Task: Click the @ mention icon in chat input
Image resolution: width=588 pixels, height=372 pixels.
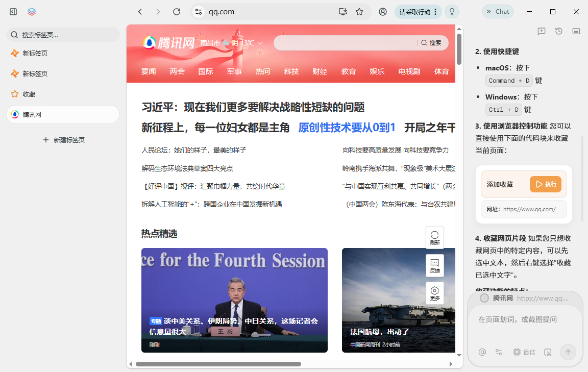Action: pyautogui.click(x=482, y=352)
